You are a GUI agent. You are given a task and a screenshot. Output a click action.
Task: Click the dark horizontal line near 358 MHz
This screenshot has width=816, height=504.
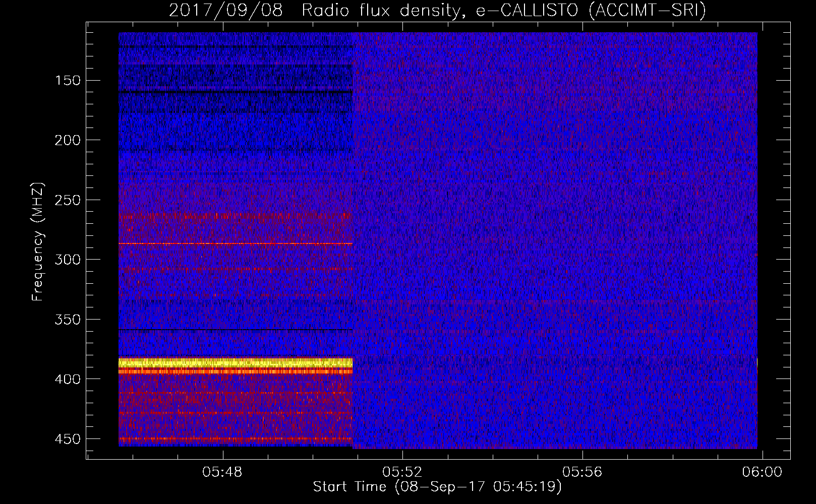coord(236,330)
